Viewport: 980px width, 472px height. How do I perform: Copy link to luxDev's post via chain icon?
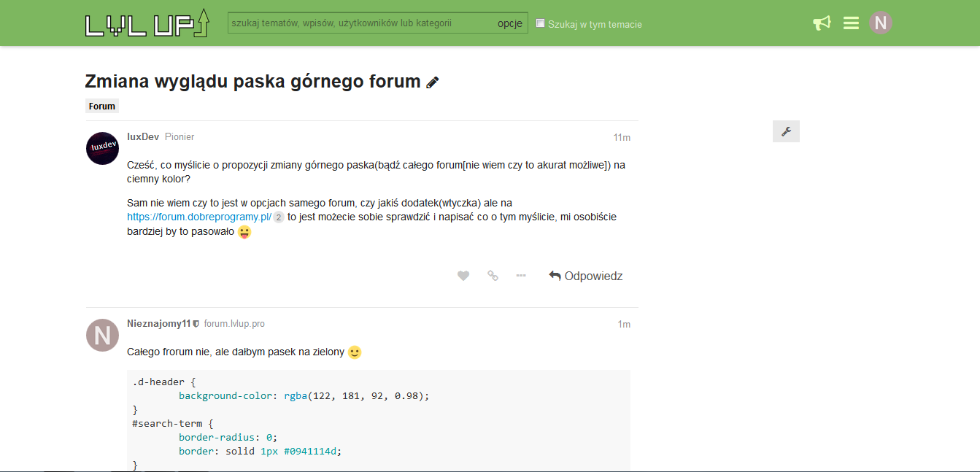tap(493, 276)
